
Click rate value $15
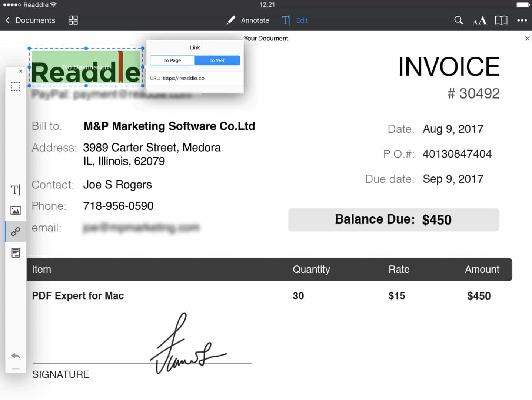pos(397,296)
